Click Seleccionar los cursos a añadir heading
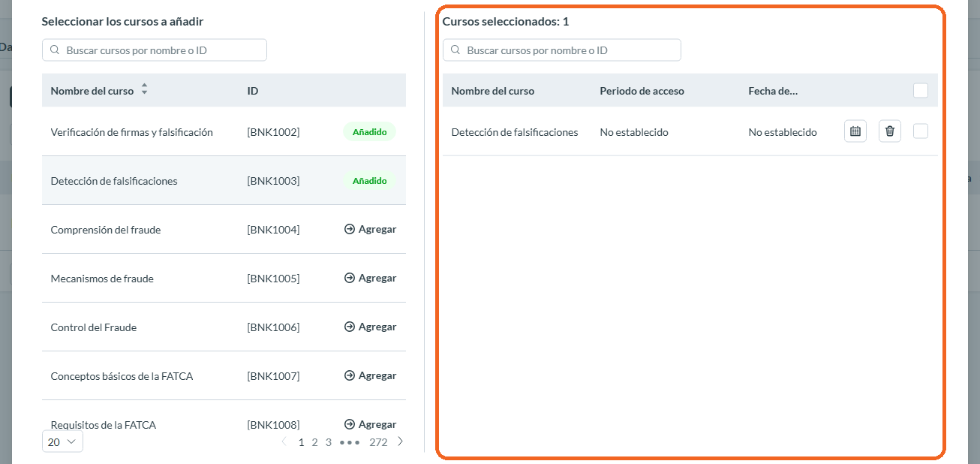 click(x=123, y=21)
